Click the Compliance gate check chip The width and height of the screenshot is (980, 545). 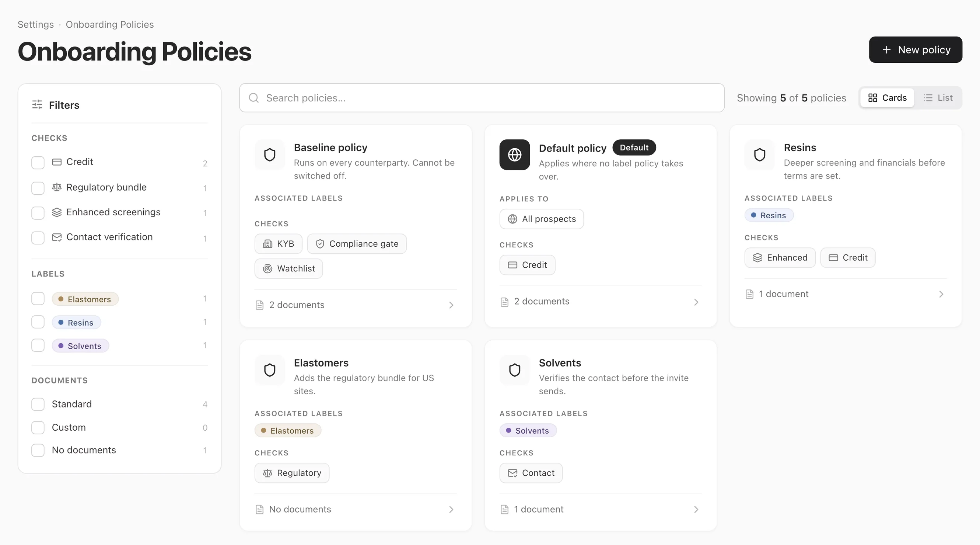tap(357, 244)
